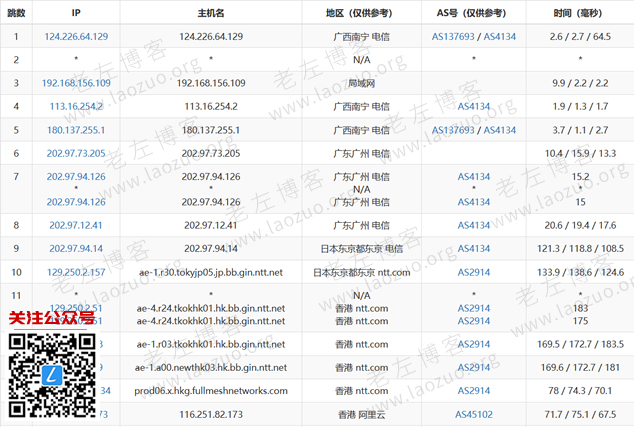This screenshot has width=634, height=427.
Task: Select time value 1.9 / 1.3 / 1.7
Action: pos(580,106)
